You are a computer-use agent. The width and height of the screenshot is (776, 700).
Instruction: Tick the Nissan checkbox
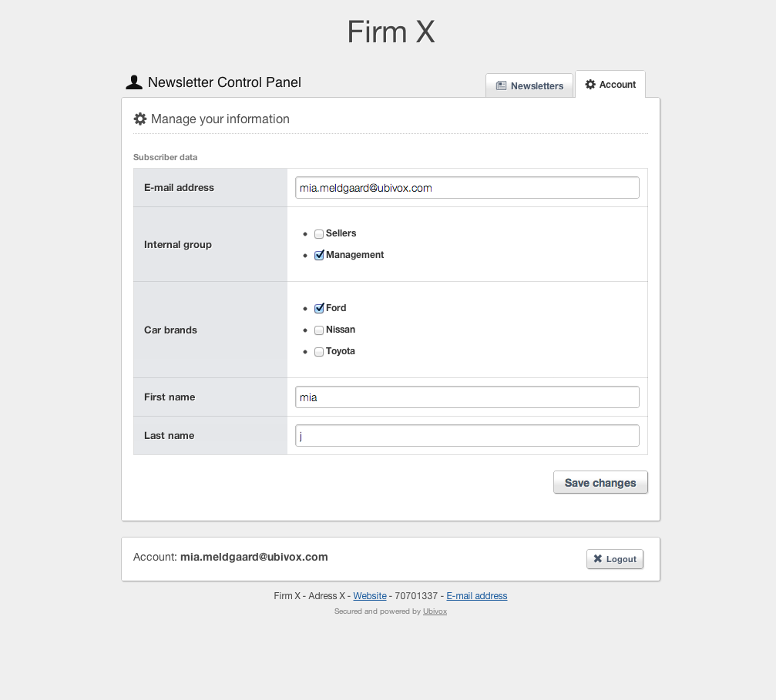coord(319,330)
